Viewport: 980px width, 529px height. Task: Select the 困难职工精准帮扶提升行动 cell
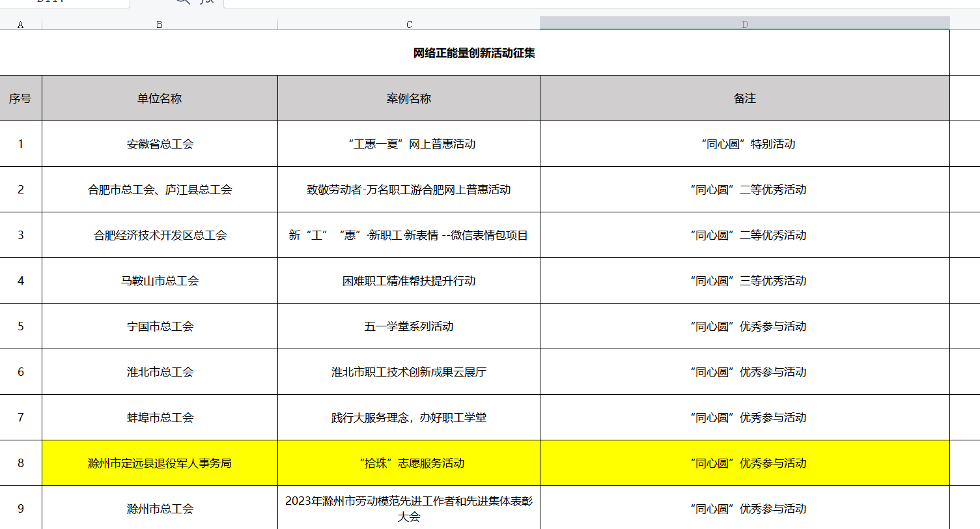point(409,281)
